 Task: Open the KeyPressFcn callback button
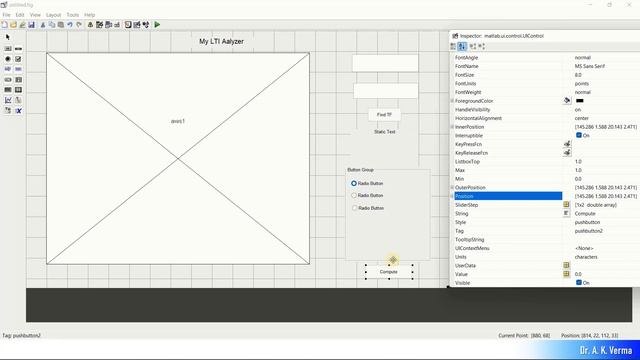[x=567, y=144]
